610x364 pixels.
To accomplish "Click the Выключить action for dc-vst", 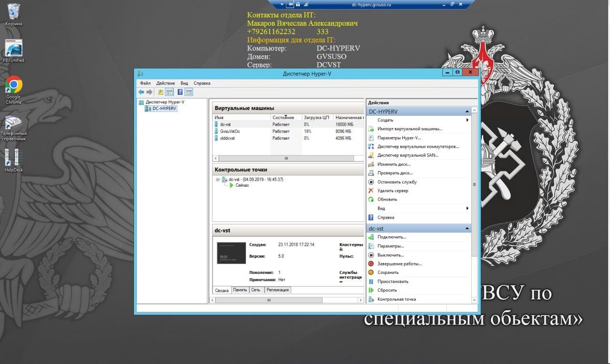I will coord(391,255).
